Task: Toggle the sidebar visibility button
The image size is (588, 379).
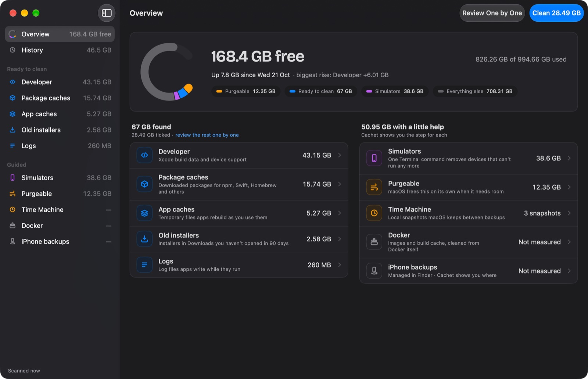Action: [x=107, y=13]
